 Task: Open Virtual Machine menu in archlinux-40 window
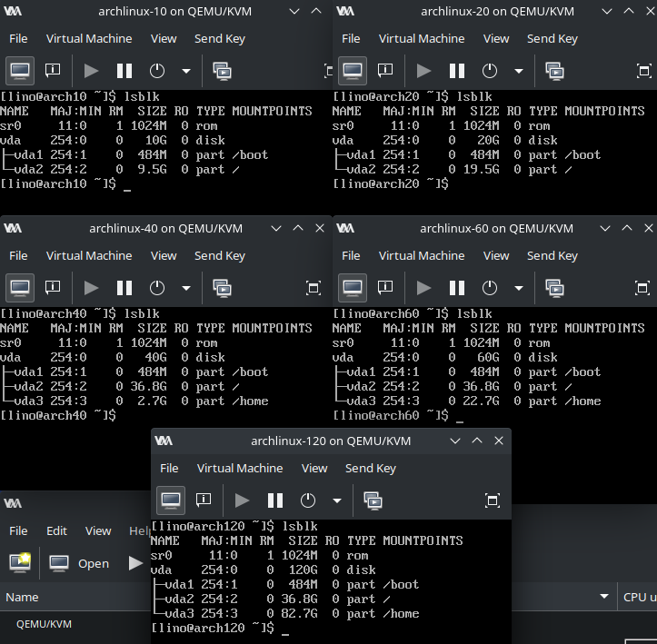click(89, 255)
